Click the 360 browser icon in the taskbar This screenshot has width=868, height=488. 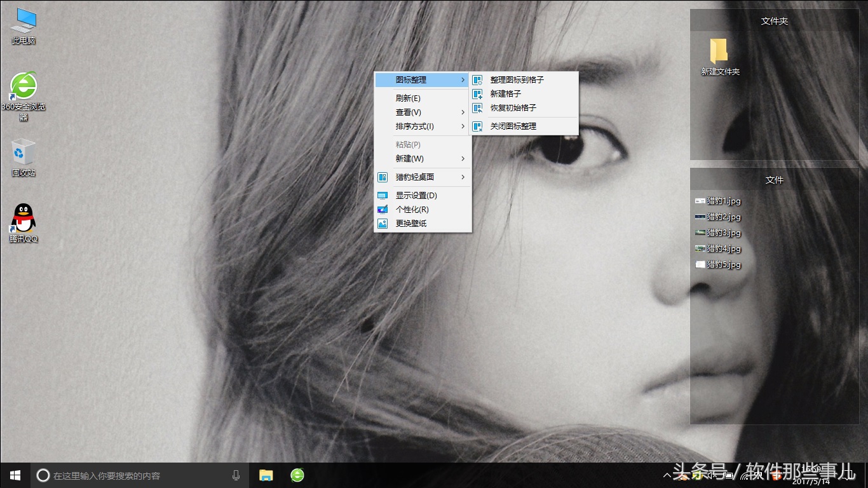point(297,475)
